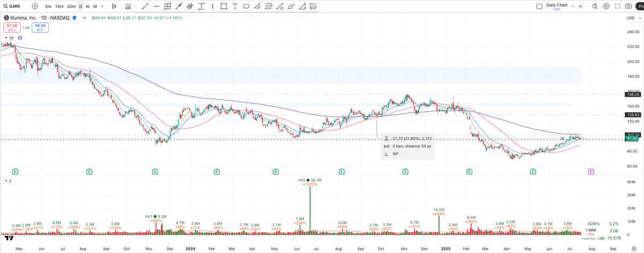
Task: Add a symbol to compare with plus icon
Action: click(x=35, y=6)
